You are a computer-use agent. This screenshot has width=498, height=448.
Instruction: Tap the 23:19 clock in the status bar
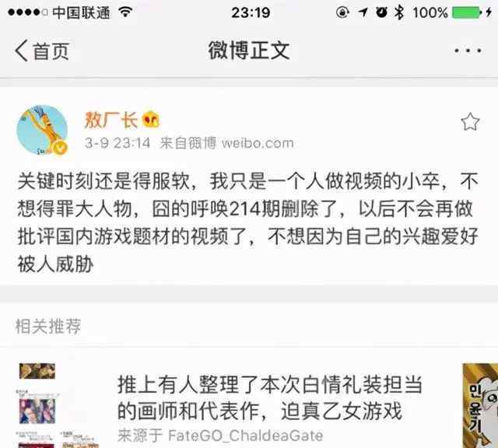coord(251,12)
